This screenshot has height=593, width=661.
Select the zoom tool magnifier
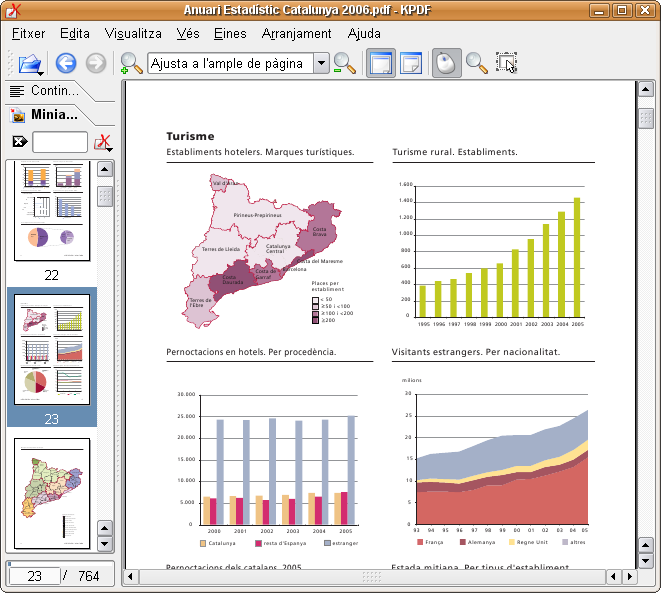[476, 63]
